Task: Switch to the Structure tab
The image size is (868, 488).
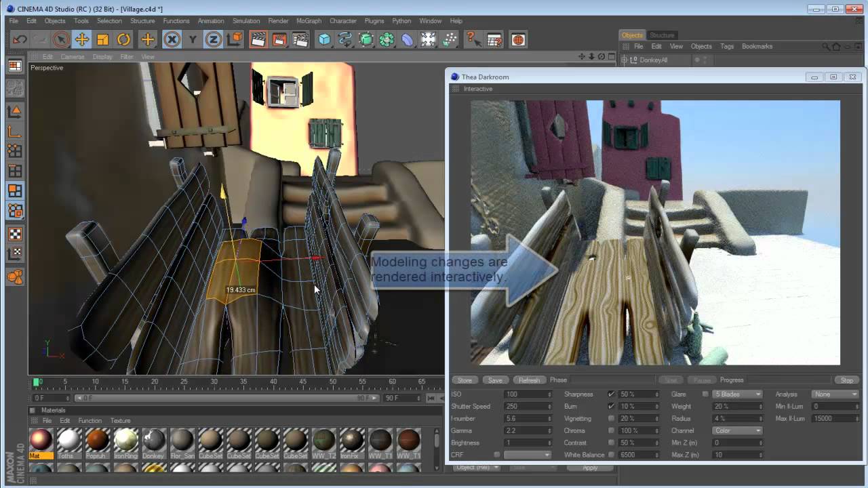Action: pyautogui.click(x=662, y=35)
